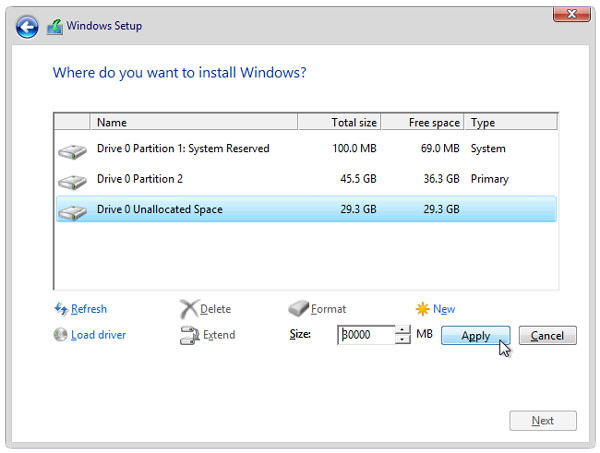This screenshot has width=600, height=453.
Task: Click the 69.0 MB free space cell
Action: (x=440, y=148)
